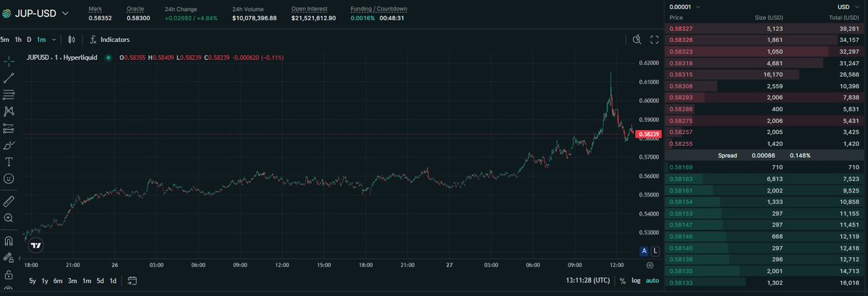Click the 12:00 time axis label
The image size is (868, 296).
click(x=618, y=266)
